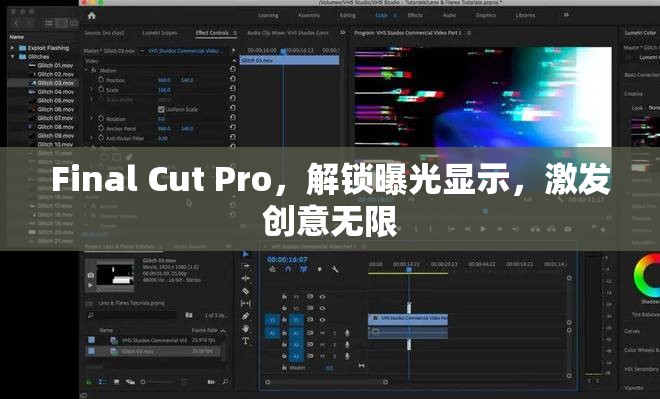660x399 pixels.
Task: Switch to the Effects workspace
Action: 415,15
